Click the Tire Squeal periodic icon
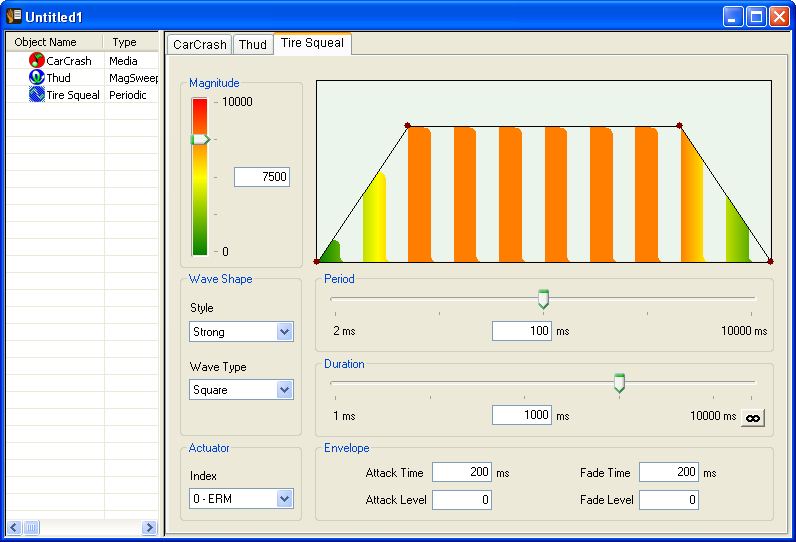 point(37,94)
